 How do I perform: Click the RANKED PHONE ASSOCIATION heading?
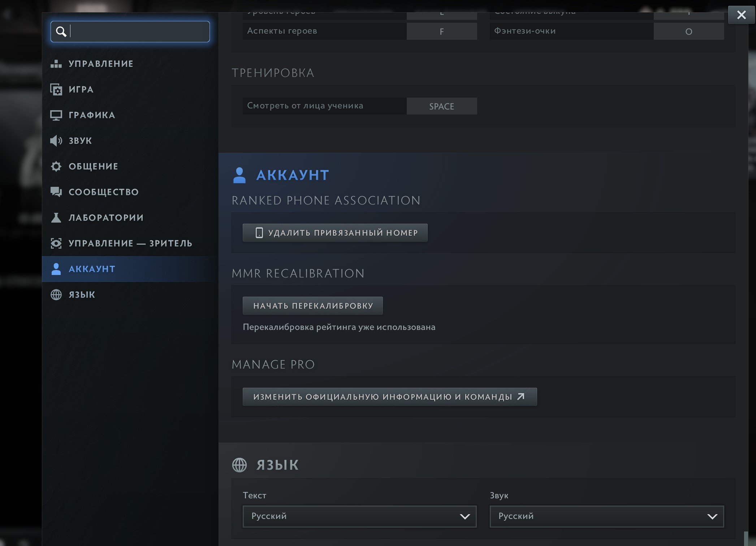[x=326, y=201]
